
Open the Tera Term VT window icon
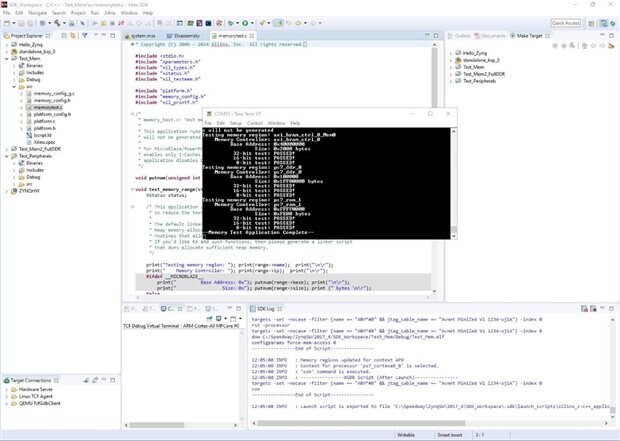[208, 116]
